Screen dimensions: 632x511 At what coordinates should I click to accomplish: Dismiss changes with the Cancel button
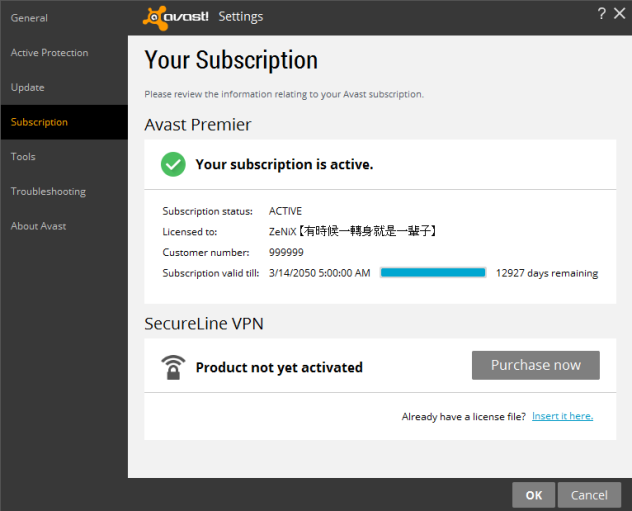[589, 495]
